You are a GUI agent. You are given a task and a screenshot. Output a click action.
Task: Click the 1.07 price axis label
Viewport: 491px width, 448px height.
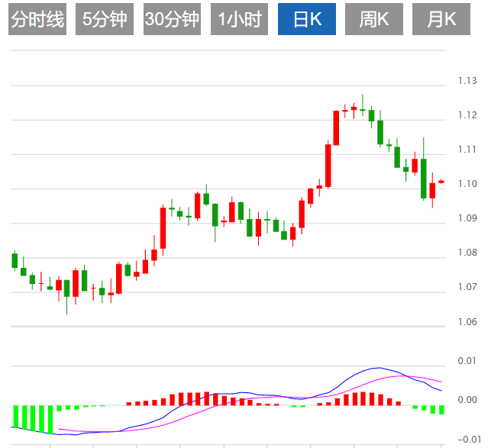click(467, 287)
